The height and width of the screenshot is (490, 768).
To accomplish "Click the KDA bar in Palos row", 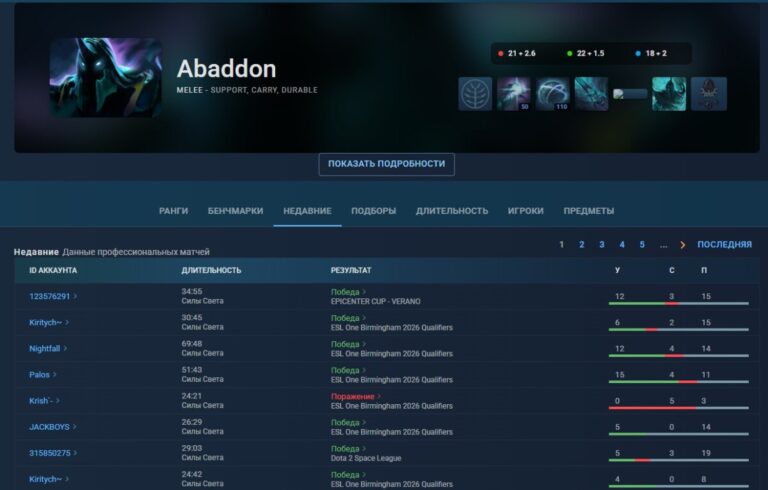I will click(678, 382).
